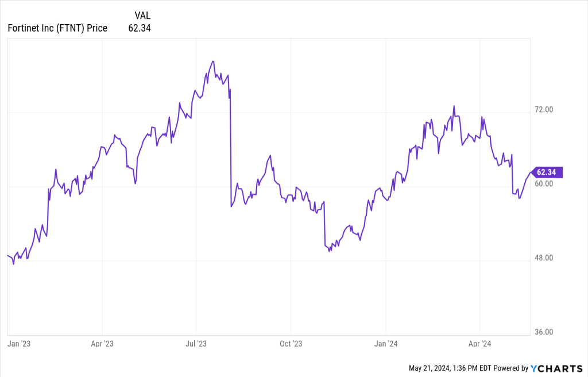Click the price line's lowest point in November 2023
The image size is (588, 377).
point(330,252)
